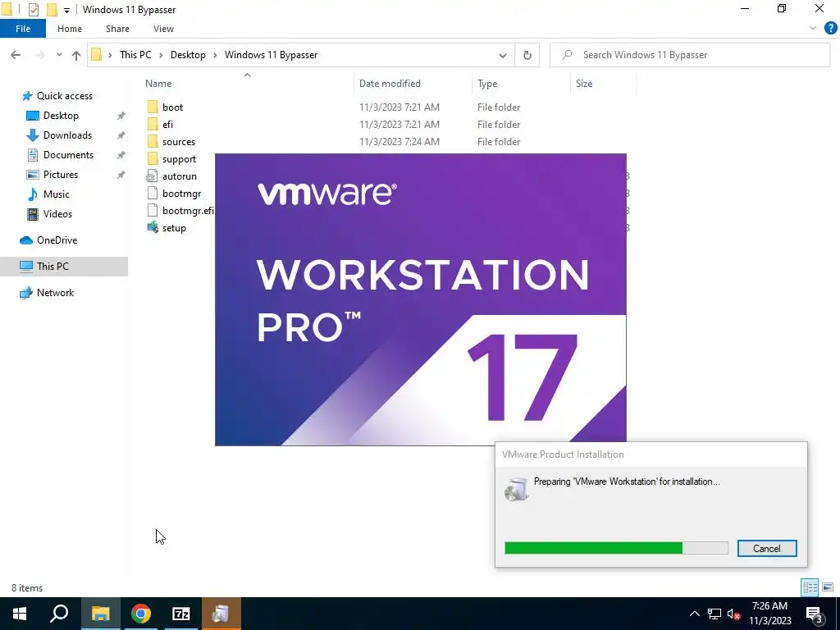Sort files by Name column
Screen dimensions: 840x630
[x=158, y=84]
